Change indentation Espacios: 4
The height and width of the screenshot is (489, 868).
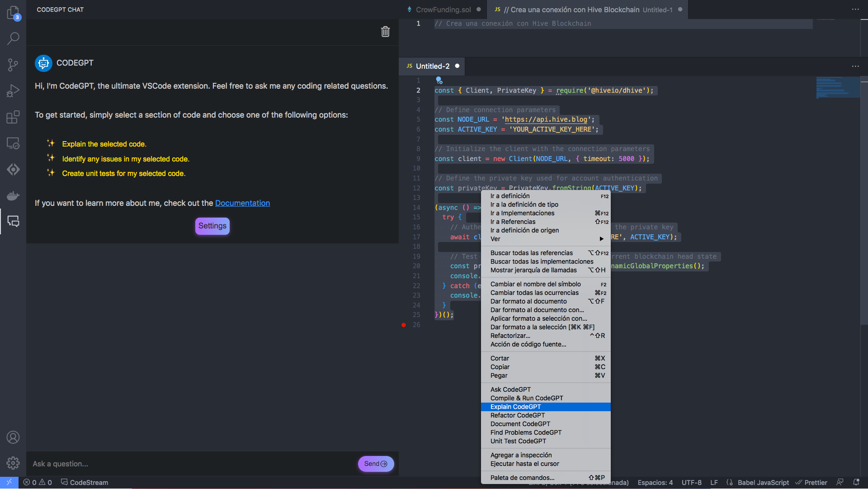(655, 483)
